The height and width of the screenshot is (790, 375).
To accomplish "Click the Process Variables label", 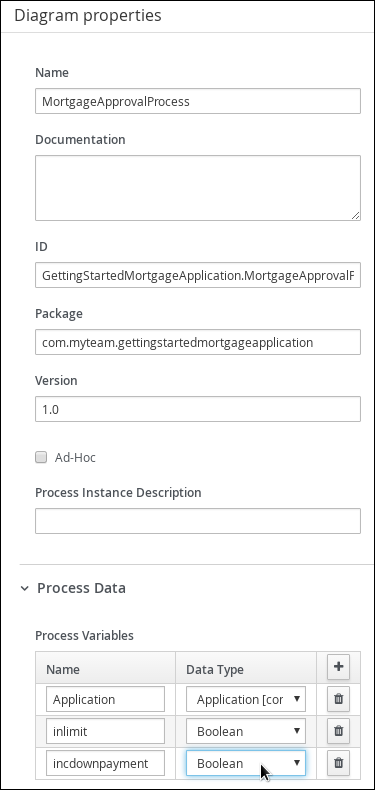I will (x=84, y=635).
